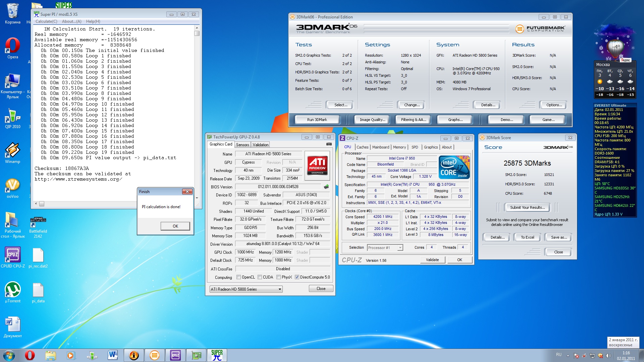Screen dimensions: 644x362
Task: Open Processor #1 selection dropdown in CPU-Z
Action: click(x=385, y=248)
